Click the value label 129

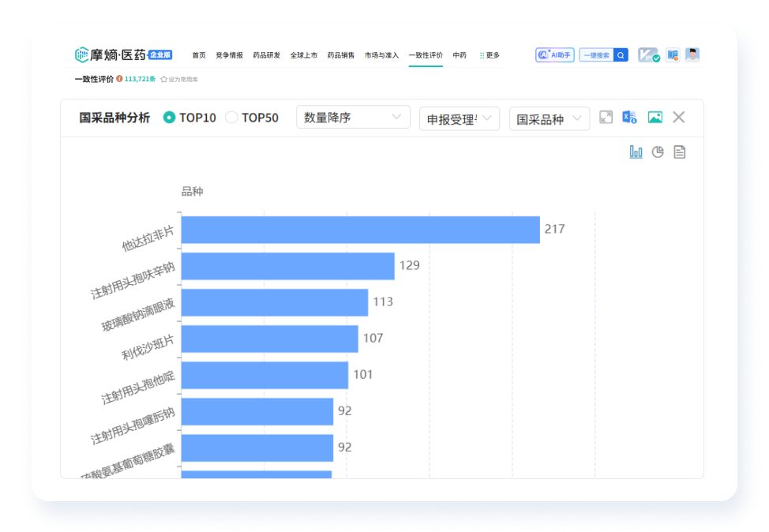click(x=410, y=265)
